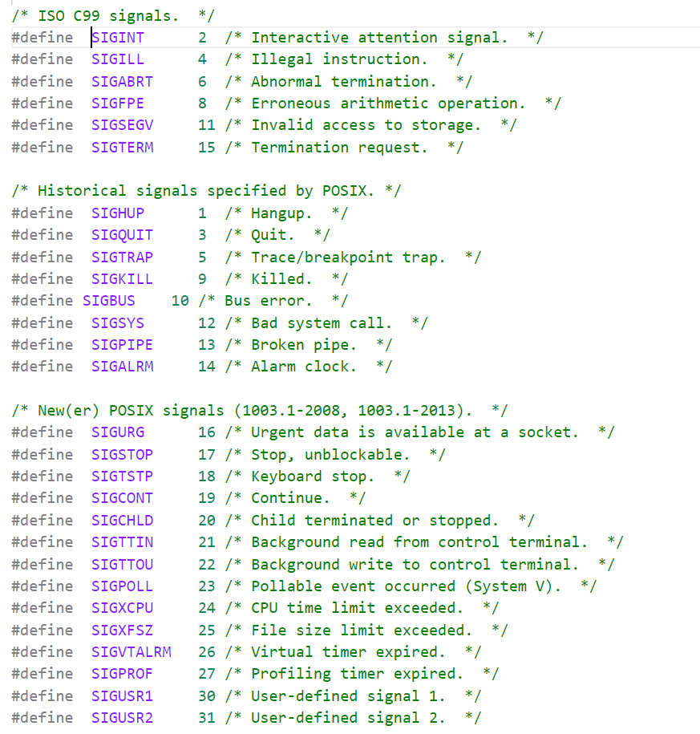
Task: Click the 'Historical signals specified by POSIX' comment
Action: tap(206, 191)
